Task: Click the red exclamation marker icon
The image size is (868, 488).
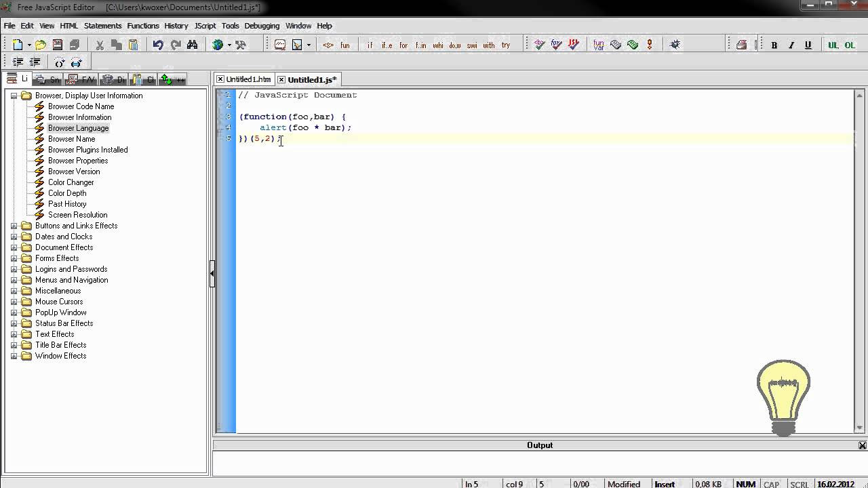Action: click(x=650, y=45)
